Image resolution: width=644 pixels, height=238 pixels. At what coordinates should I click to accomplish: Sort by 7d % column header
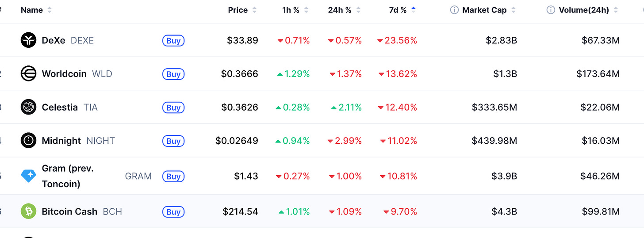(402, 10)
